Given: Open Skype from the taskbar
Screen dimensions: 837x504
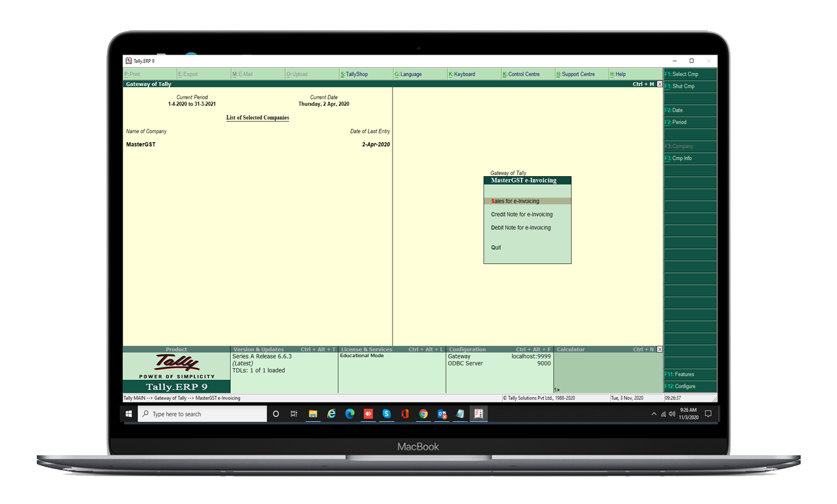Looking at the screenshot, I should [x=387, y=414].
